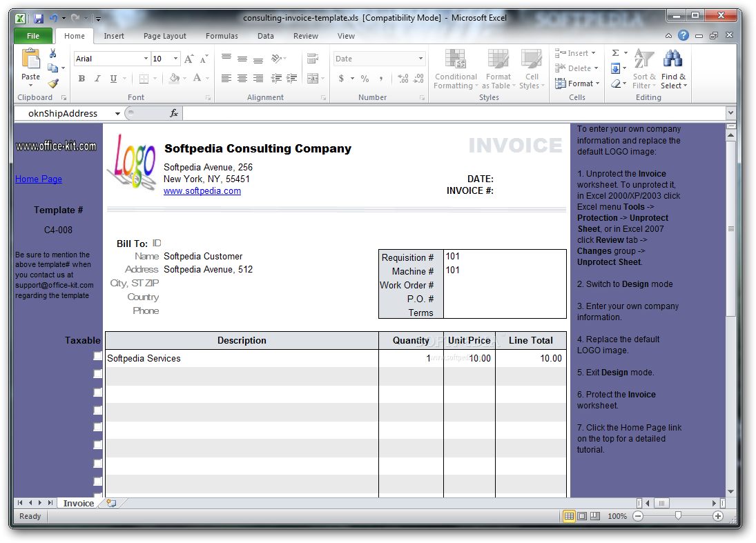This screenshot has height=543, width=756.
Task: Click Zoom Out minus button
Action: [x=638, y=516]
